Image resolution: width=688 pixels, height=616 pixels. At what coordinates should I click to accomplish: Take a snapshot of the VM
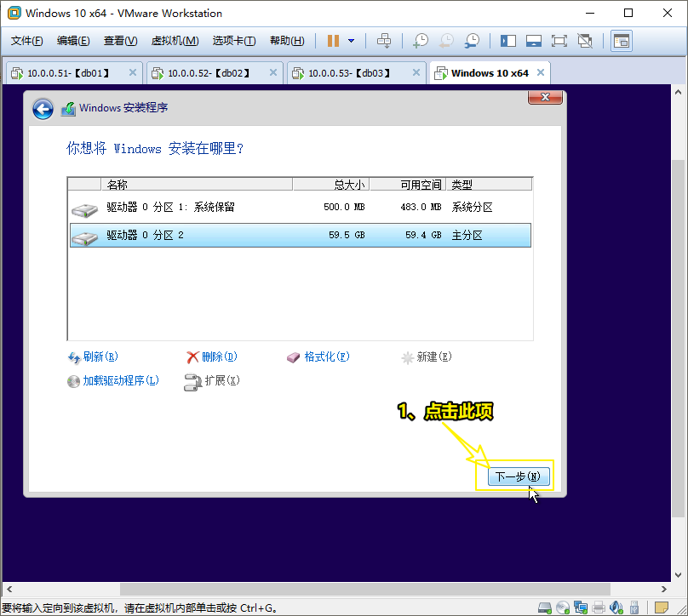pos(421,41)
